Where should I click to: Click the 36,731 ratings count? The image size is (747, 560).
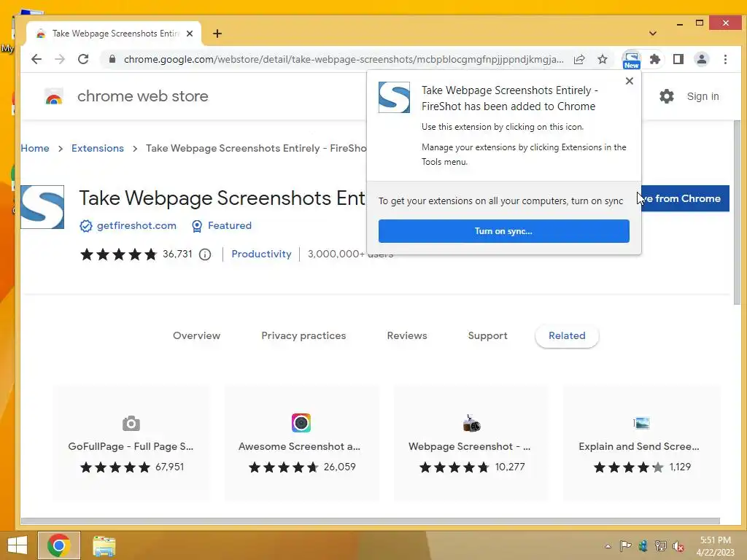pos(177,254)
